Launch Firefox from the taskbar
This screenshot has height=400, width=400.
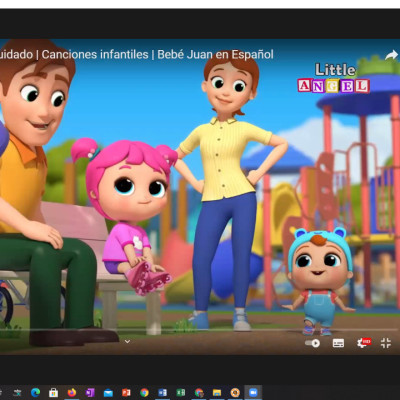click(x=72, y=392)
